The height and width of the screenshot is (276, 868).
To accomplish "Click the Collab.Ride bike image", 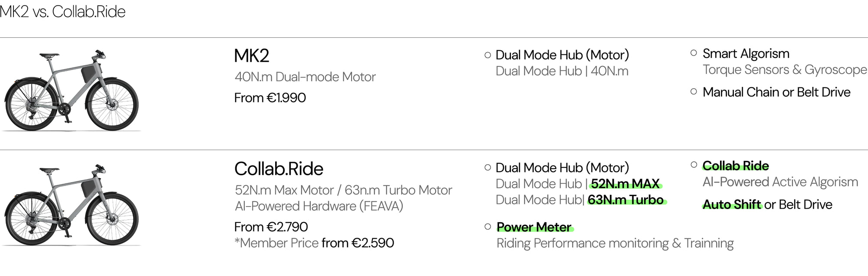I will coord(72,205).
